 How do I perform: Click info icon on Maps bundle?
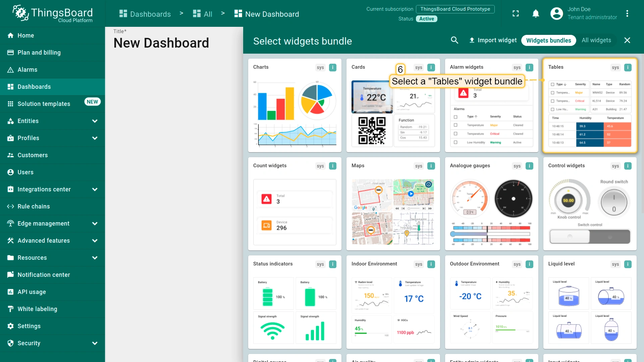431,166
